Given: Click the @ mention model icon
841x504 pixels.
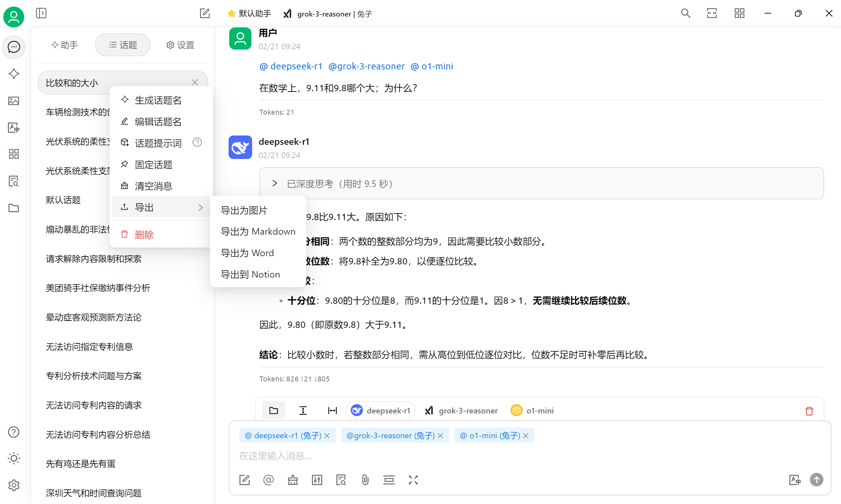Looking at the screenshot, I should coord(268,480).
